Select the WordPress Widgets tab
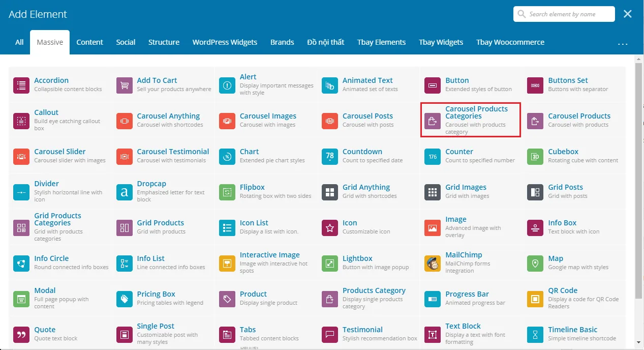This screenshot has height=350, width=644. pos(225,42)
